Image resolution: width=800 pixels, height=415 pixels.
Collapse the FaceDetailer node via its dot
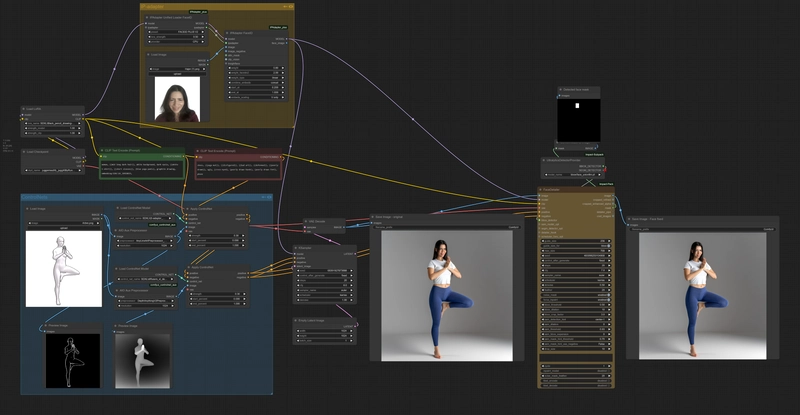pos(540,190)
